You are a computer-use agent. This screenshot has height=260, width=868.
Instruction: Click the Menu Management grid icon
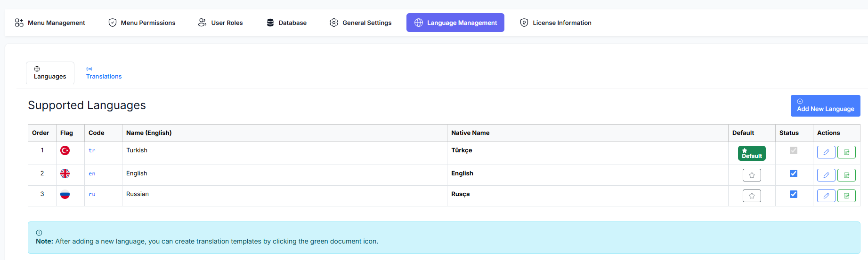[x=19, y=23]
